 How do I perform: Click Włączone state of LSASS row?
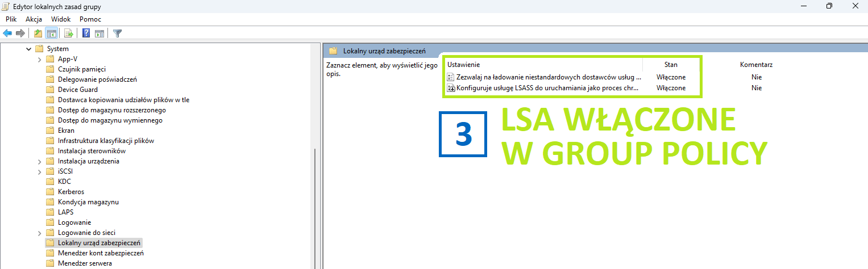pos(671,88)
